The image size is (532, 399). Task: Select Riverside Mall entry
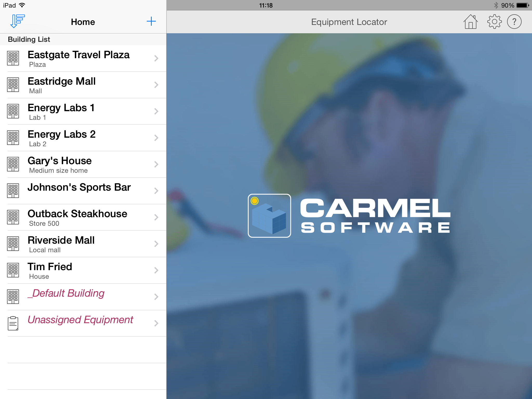click(x=83, y=244)
